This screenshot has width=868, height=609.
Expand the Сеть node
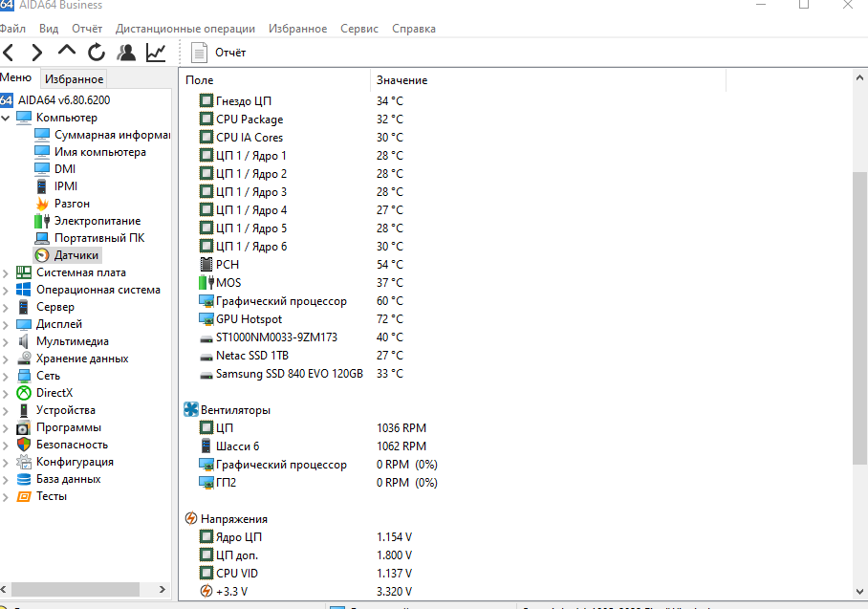6,377
